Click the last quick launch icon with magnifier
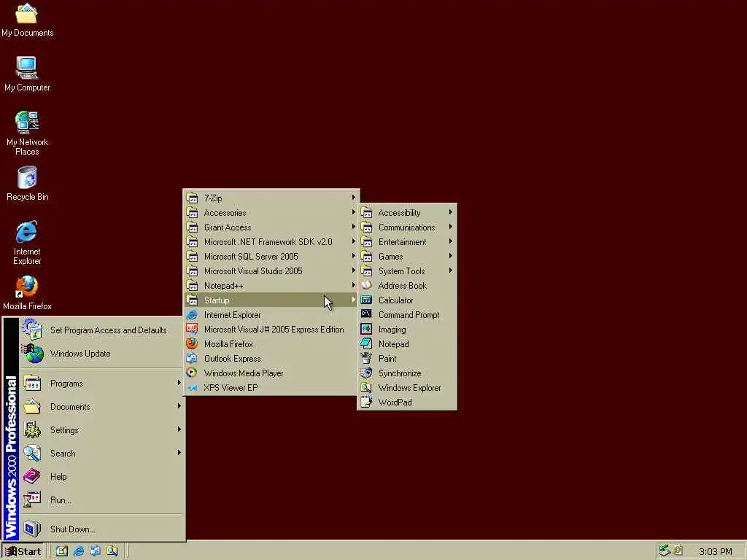 112,551
